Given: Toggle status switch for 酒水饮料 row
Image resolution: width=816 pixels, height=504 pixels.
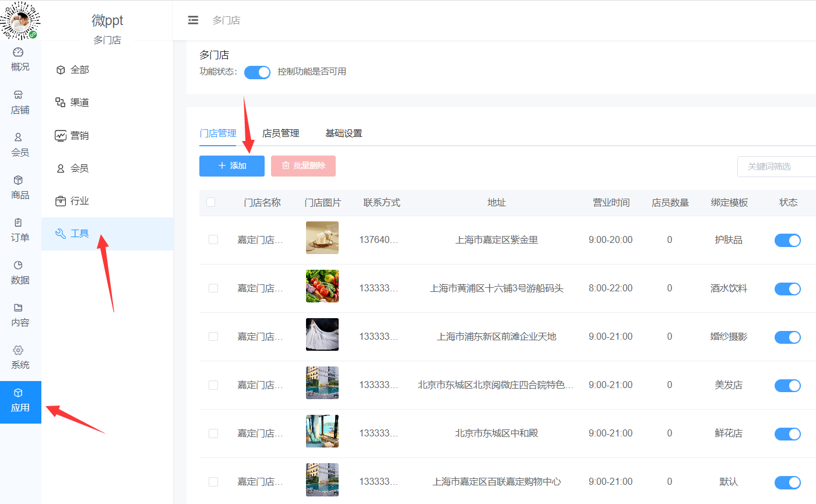Looking at the screenshot, I should click(x=787, y=288).
